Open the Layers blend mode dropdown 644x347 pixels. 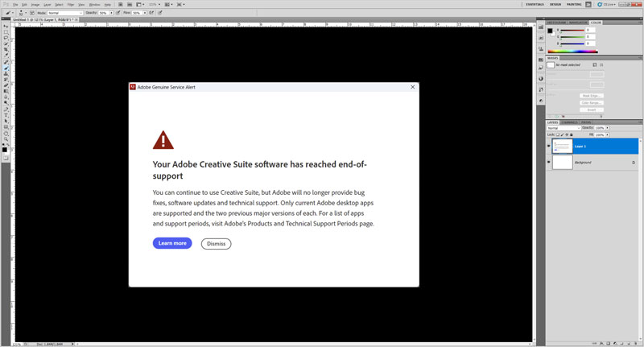563,128
